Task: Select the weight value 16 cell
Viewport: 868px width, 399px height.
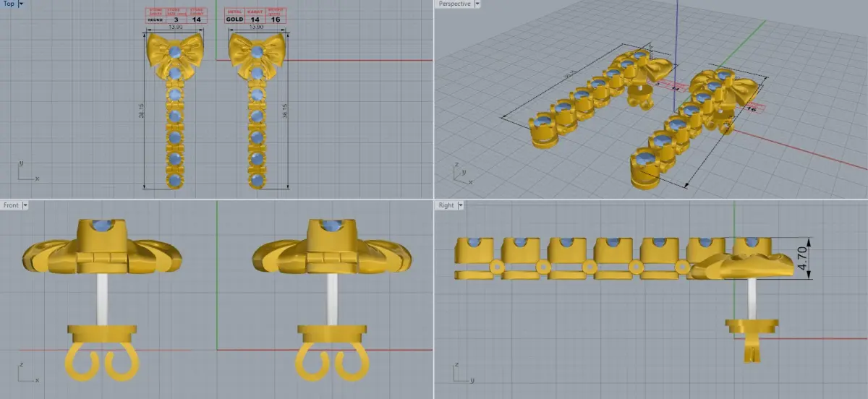Action: pos(274,20)
